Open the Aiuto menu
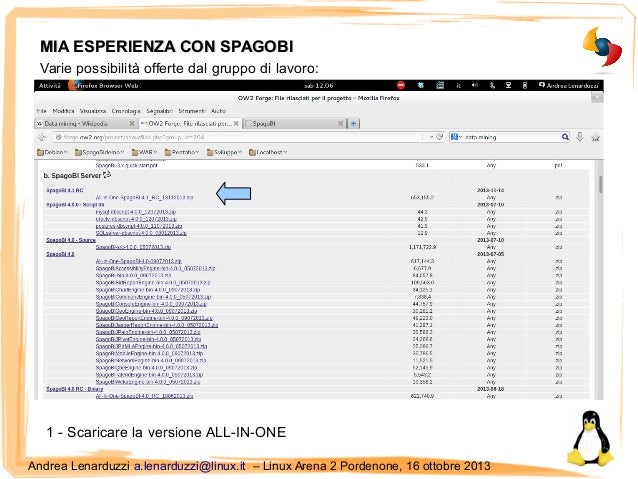Screen dimensions: 638x479 218,111
